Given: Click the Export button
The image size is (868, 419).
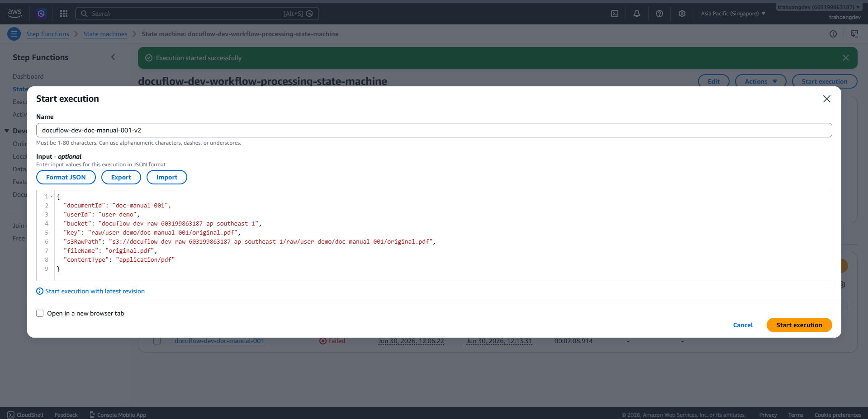Looking at the screenshot, I should click(x=121, y=177).
